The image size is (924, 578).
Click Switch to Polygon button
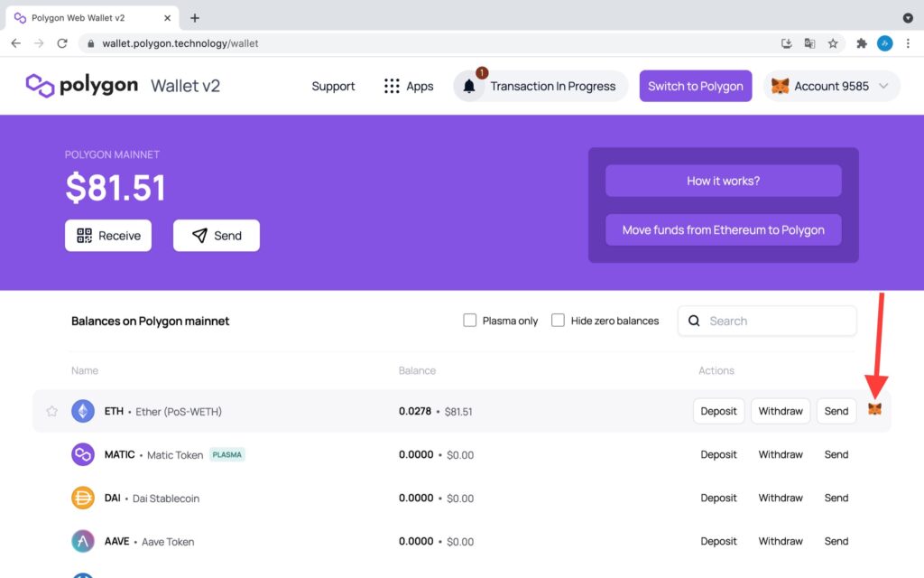point(696,86)
